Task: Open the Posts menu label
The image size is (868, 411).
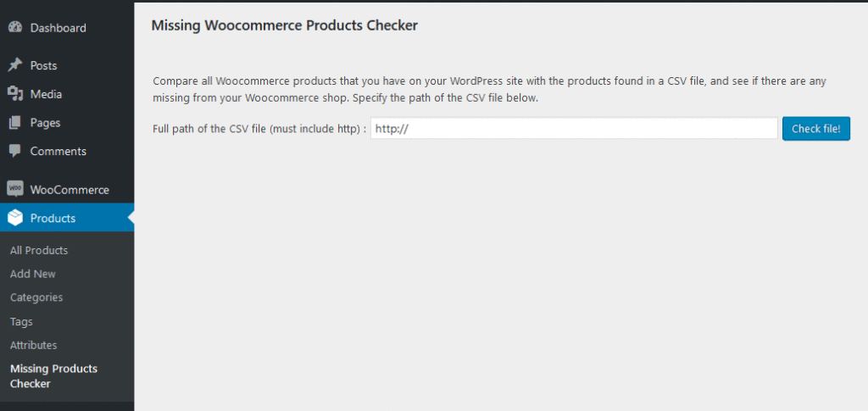Action: 44,65
